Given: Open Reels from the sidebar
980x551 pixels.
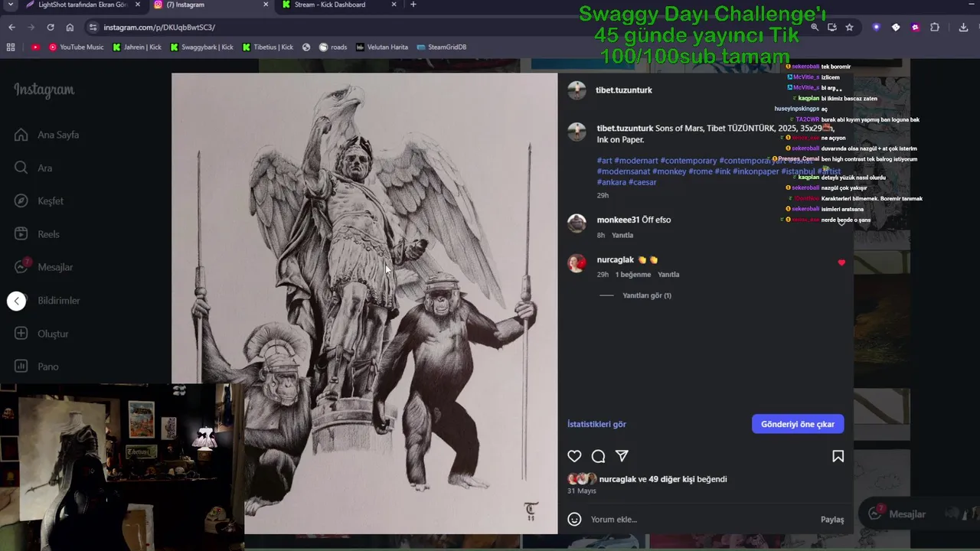Looking at the screenshot, I should [x=37, y=234].
